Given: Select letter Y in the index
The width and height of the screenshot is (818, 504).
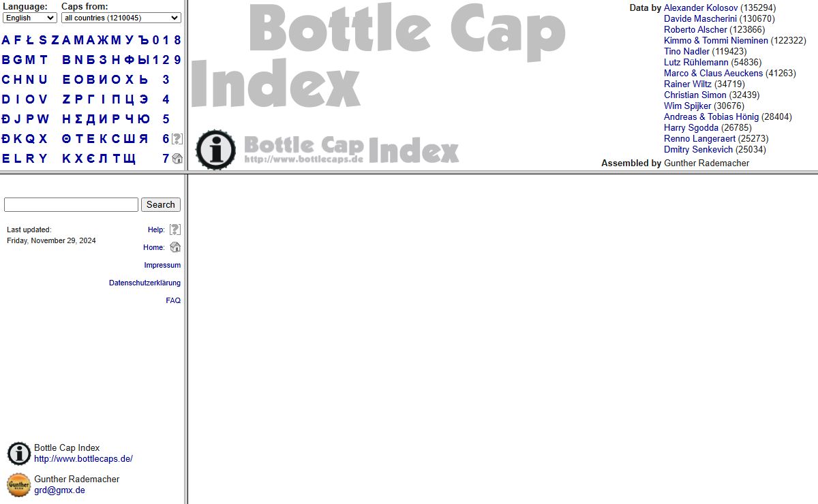Looking at the screenshot, I should pos(43,159).
